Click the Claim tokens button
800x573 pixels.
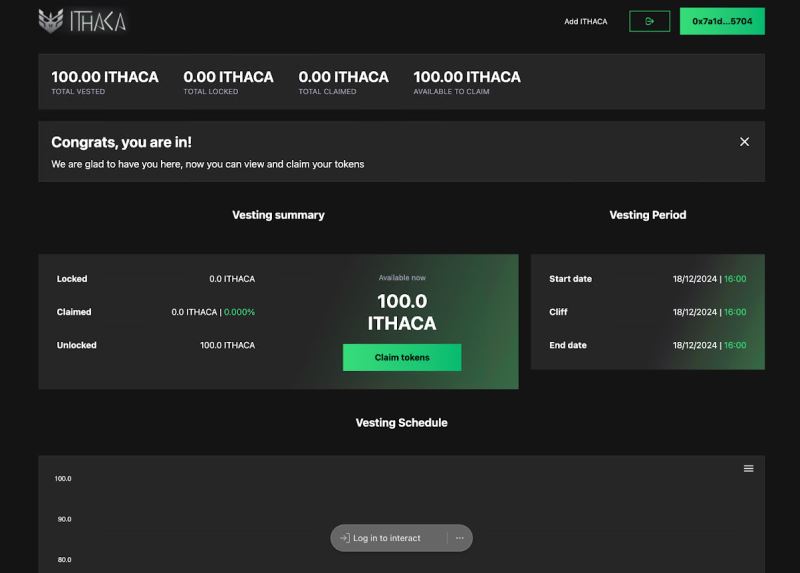[402, 357]
